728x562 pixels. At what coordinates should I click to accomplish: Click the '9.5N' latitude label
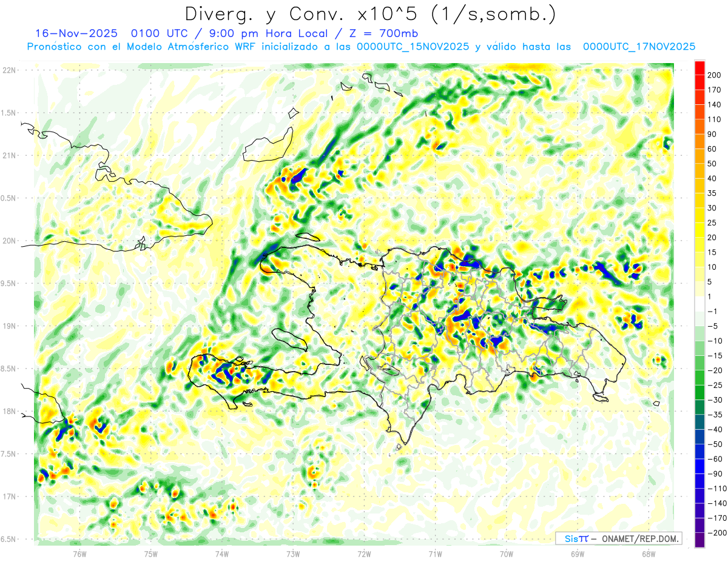[8, 283]
